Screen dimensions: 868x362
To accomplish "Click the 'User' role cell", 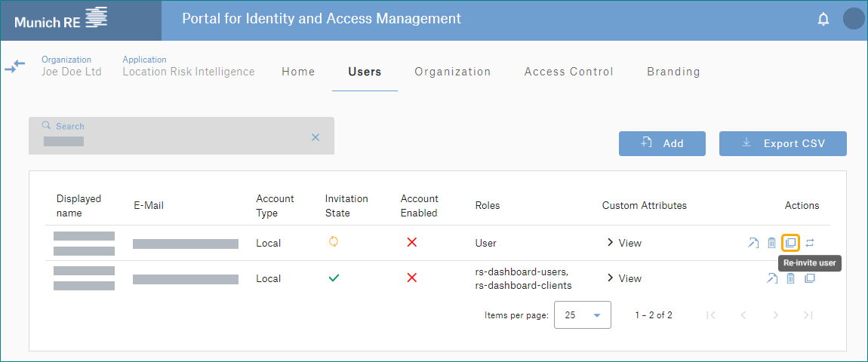I will coord(486,242).
